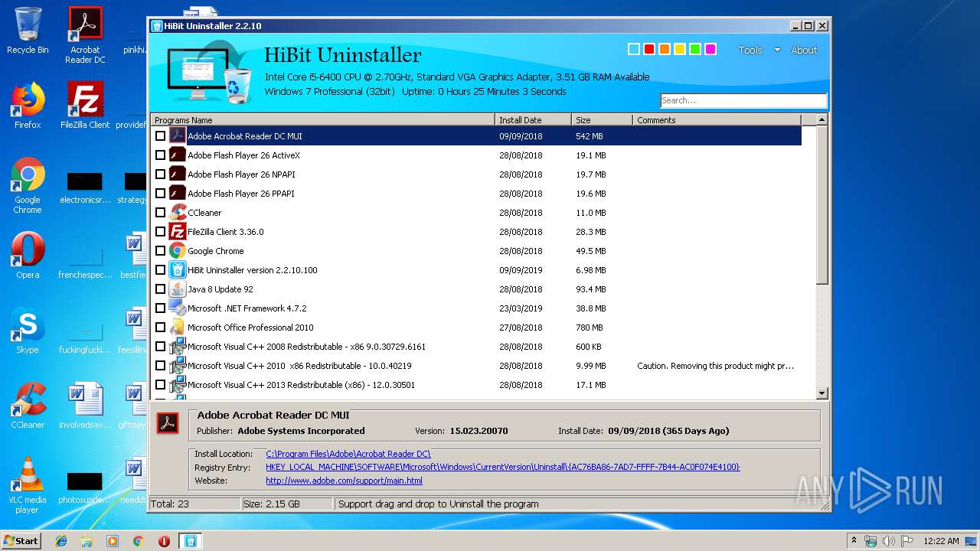The image size is (980, 551).
Task: Check FileZilla Client 3.36.0 checkbox
Action: (160, 231)
